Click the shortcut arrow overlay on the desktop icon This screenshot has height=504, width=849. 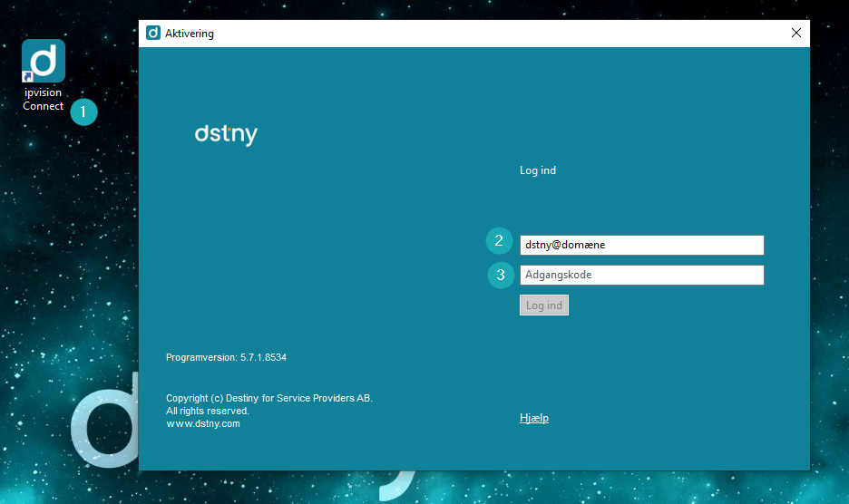[27, 77]
